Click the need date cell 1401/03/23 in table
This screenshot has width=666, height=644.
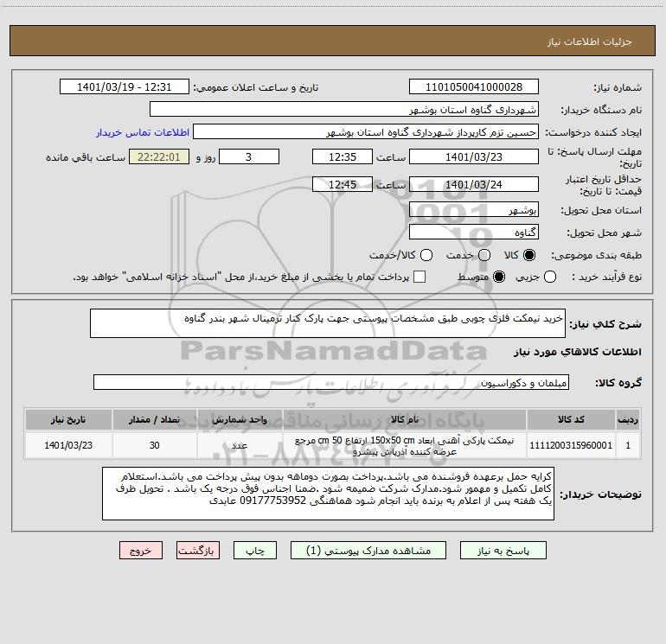pos(68,445)
